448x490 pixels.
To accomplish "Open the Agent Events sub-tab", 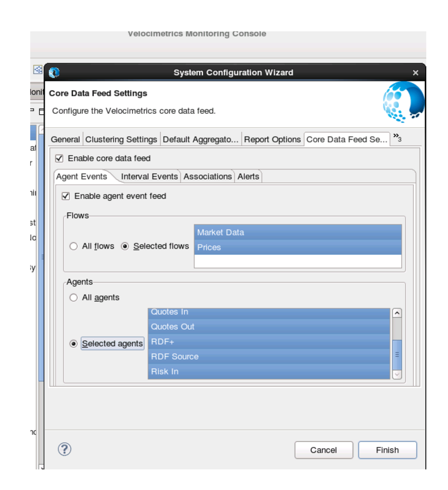I will coord(82,176).
